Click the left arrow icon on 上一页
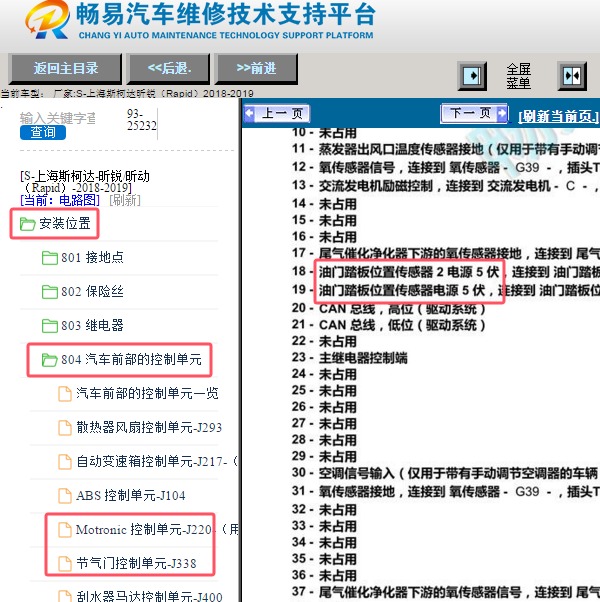This screenshot has height=602, width=600. [250, 113]
